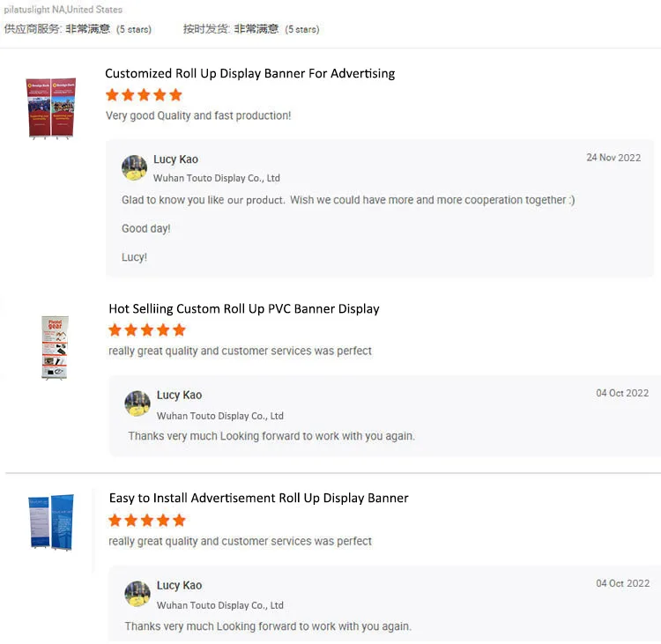Click star rating for Easy to Install banner
Image resolution: width=661 pixels, height=644 pixels.
(x=147, y=521)
